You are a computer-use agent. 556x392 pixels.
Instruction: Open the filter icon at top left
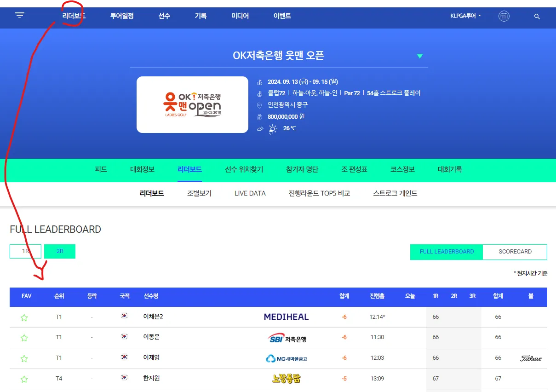(x=19, y=15)
